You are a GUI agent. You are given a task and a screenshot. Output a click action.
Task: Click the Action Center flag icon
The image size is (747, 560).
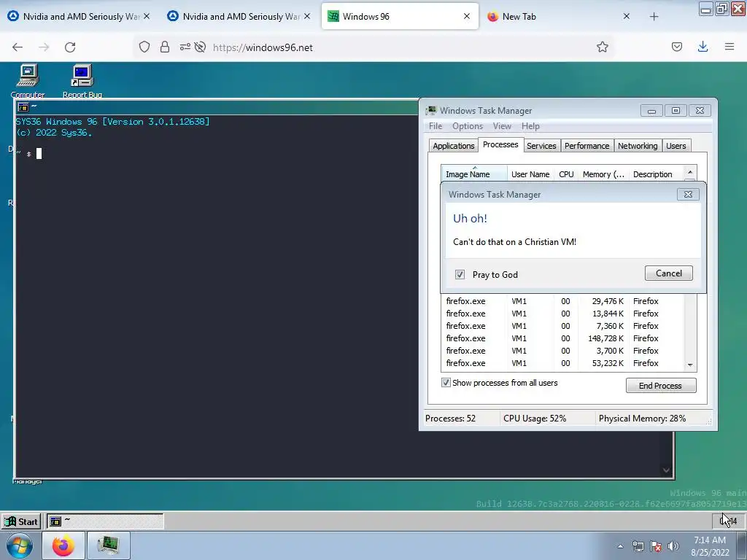tap(656, 546)
